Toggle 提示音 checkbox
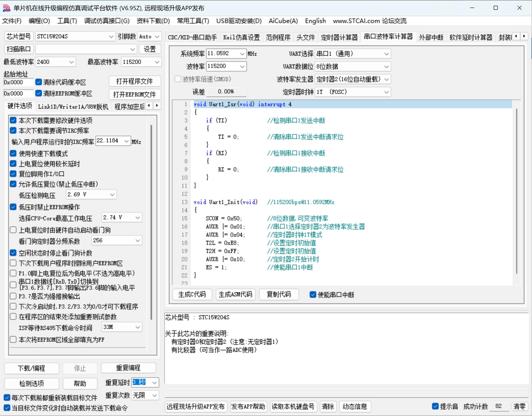Screen dimensions: 532x416 (435, 406)
